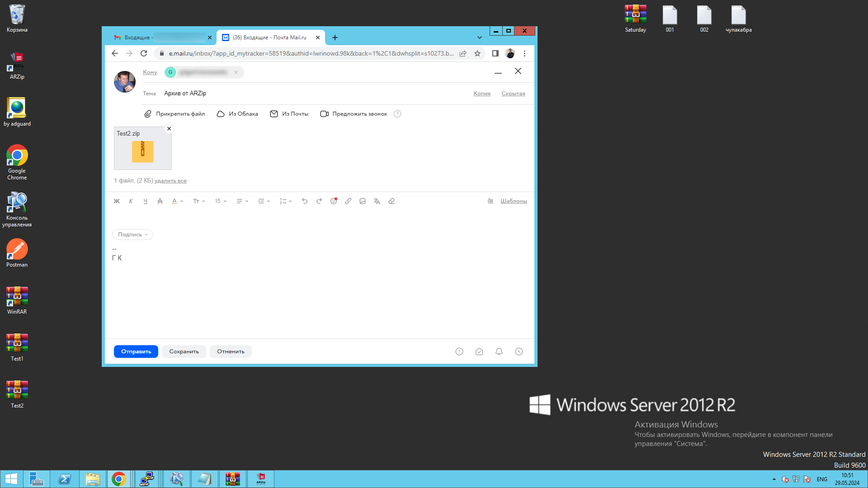
Task: Expand the font size 15 dropdown
Action: pos(221,201)
